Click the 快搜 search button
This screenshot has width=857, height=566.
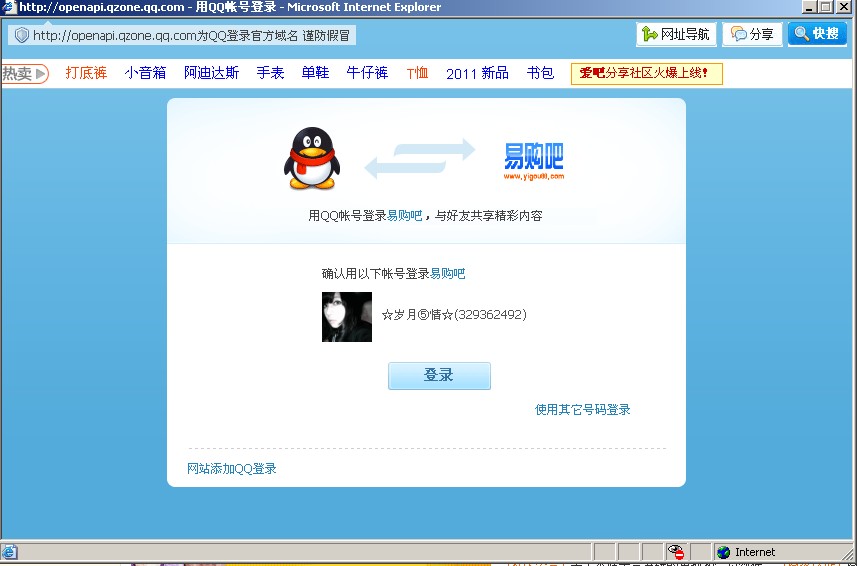click(818, 34)
